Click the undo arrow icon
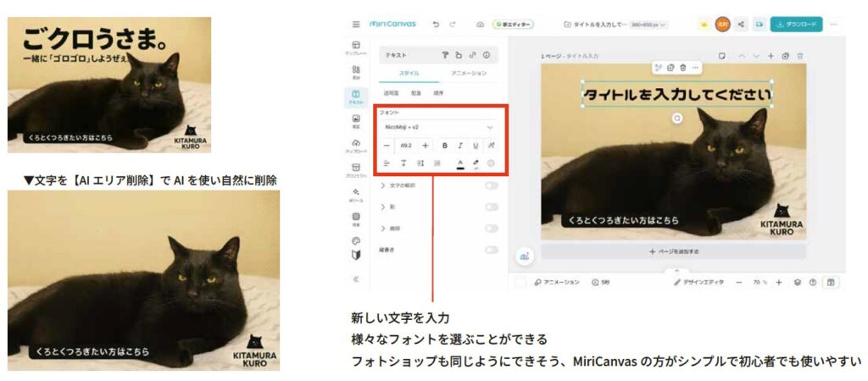This screenshot has height=381, width=868. click(x=436, y=25)
